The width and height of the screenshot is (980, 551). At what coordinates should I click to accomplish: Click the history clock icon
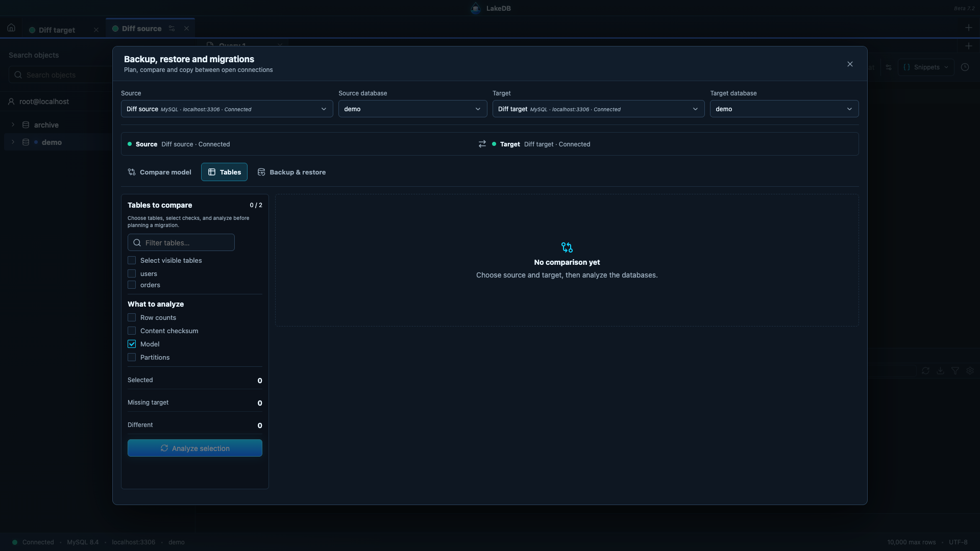(965, 67)
